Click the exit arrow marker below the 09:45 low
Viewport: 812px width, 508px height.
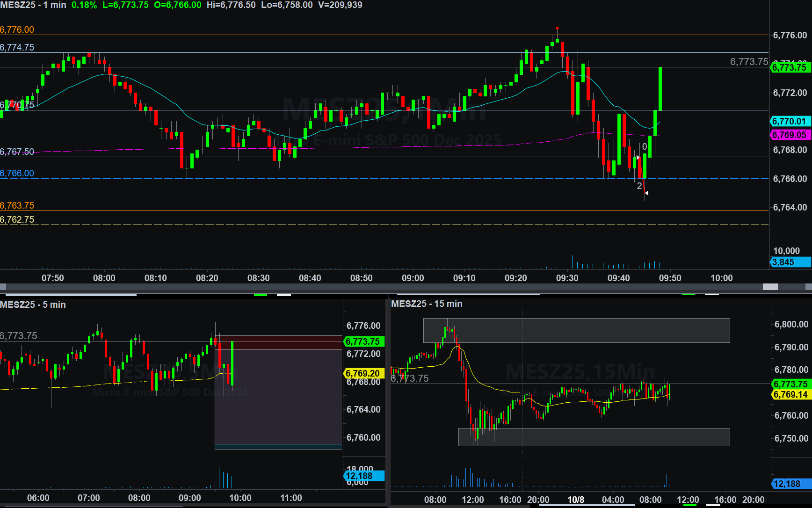(x=646, y=193)
